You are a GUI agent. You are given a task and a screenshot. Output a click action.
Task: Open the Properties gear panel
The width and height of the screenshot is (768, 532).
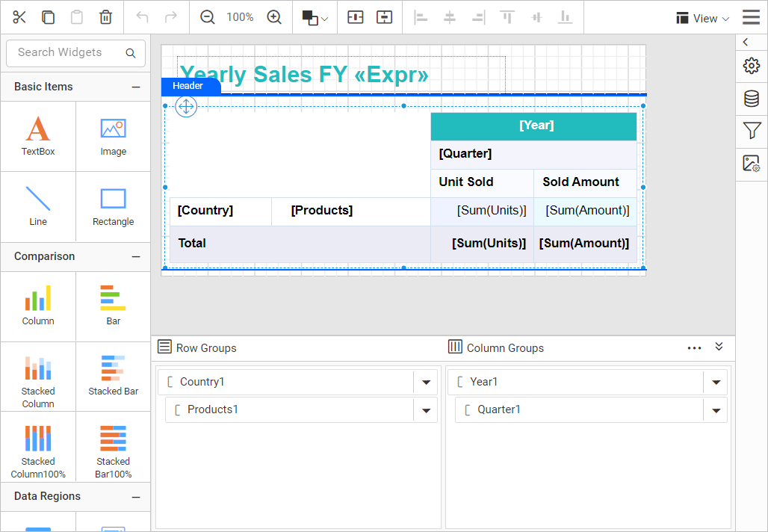(752, 66)
